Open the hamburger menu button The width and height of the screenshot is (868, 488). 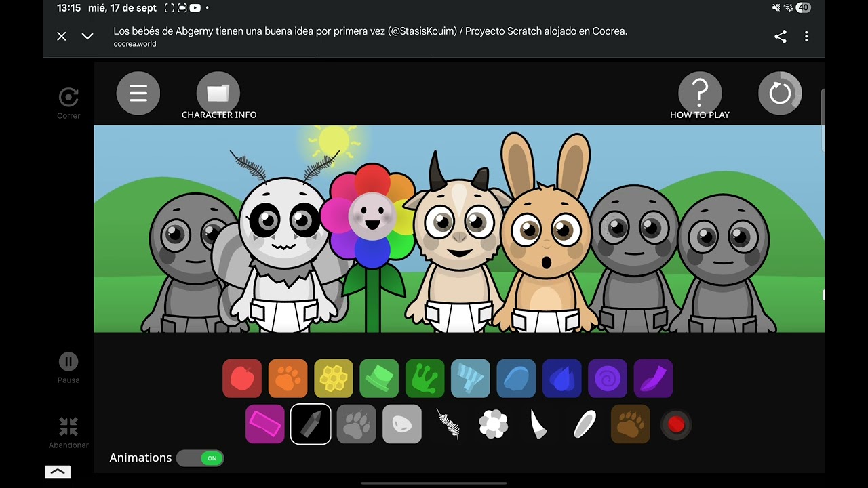pos(138,93)
